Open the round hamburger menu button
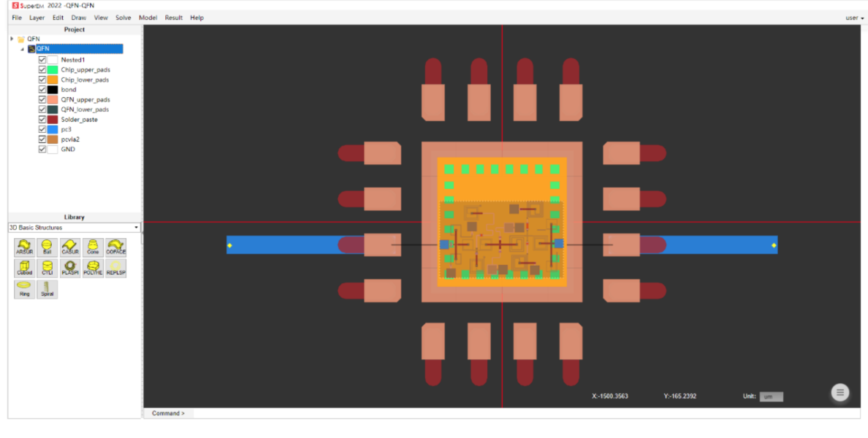Screen dimensions: 868x438 click(840, 393)
